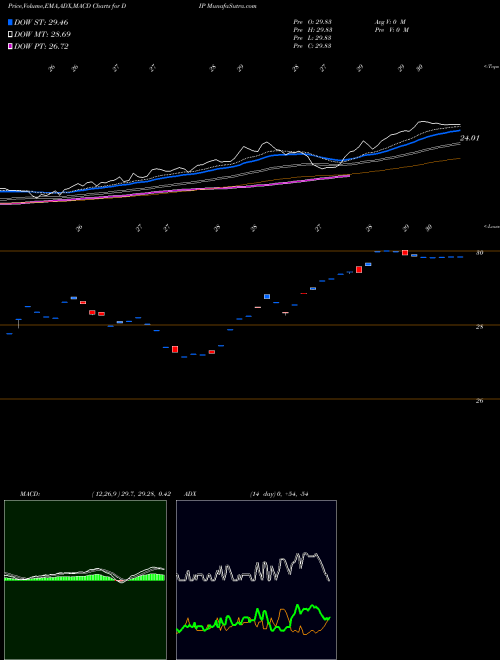Click the MACD '(12,26,9) 29.7, 29.28, 0.42' values
Screen dimensions: 500x660
131,494
